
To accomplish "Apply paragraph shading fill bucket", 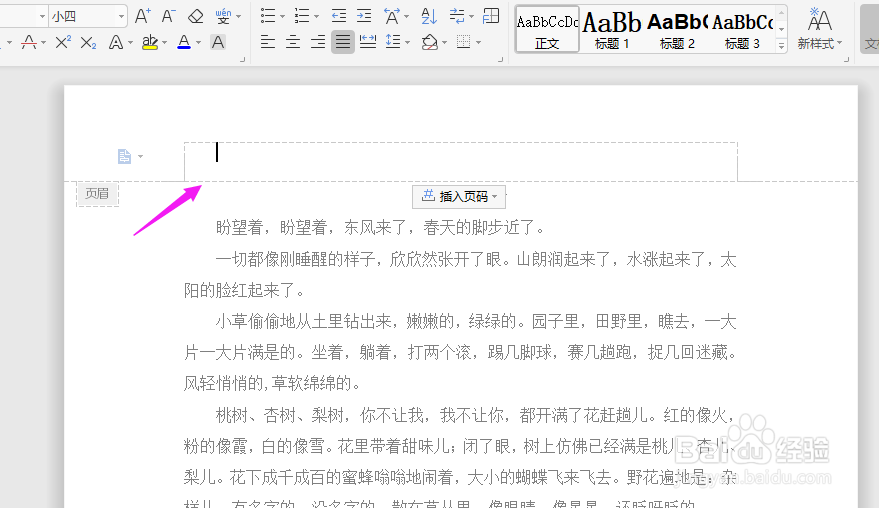I will coord(430,42).
